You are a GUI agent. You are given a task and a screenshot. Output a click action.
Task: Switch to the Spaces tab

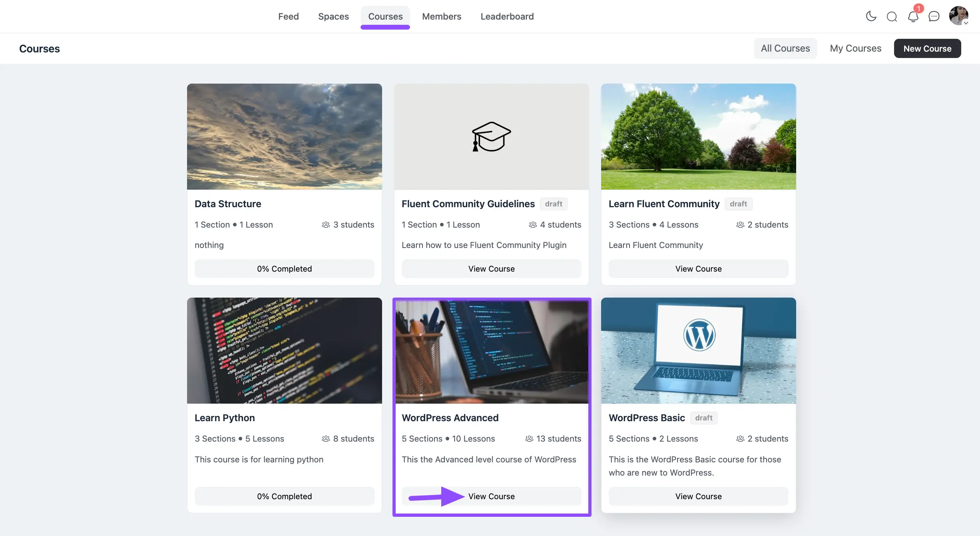click(333, 16)
